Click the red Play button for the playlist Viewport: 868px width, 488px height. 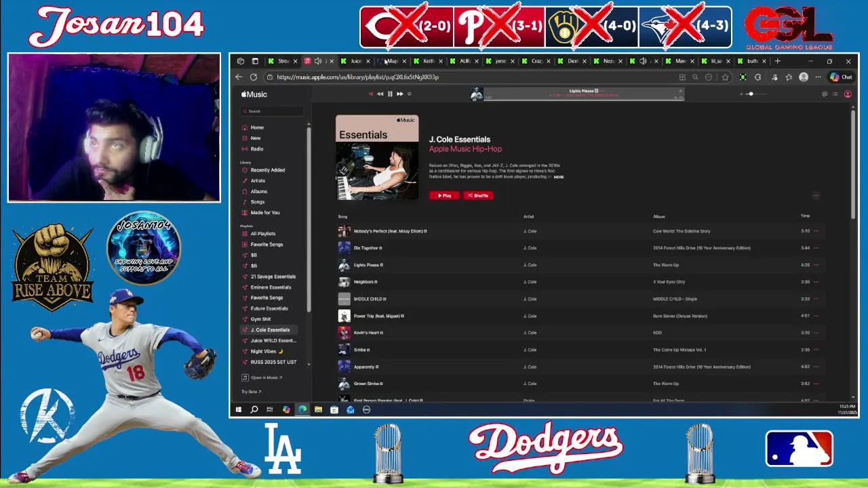(x=444, y=195)
